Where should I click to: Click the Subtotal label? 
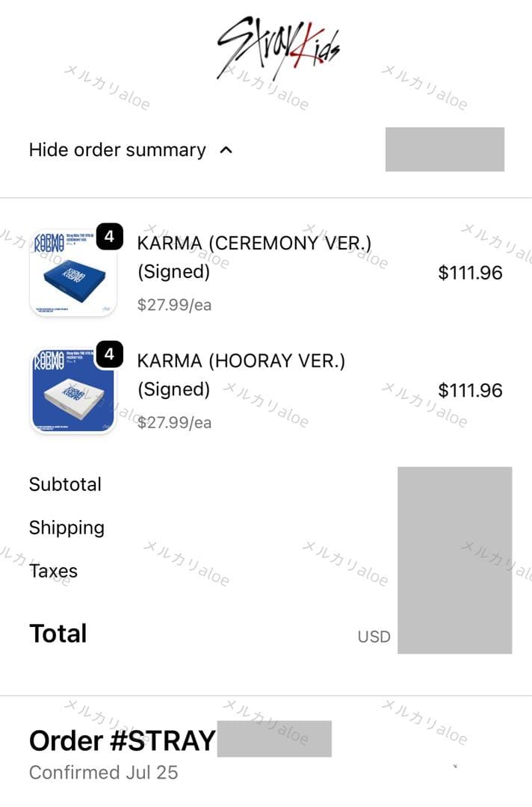[65, 484]
